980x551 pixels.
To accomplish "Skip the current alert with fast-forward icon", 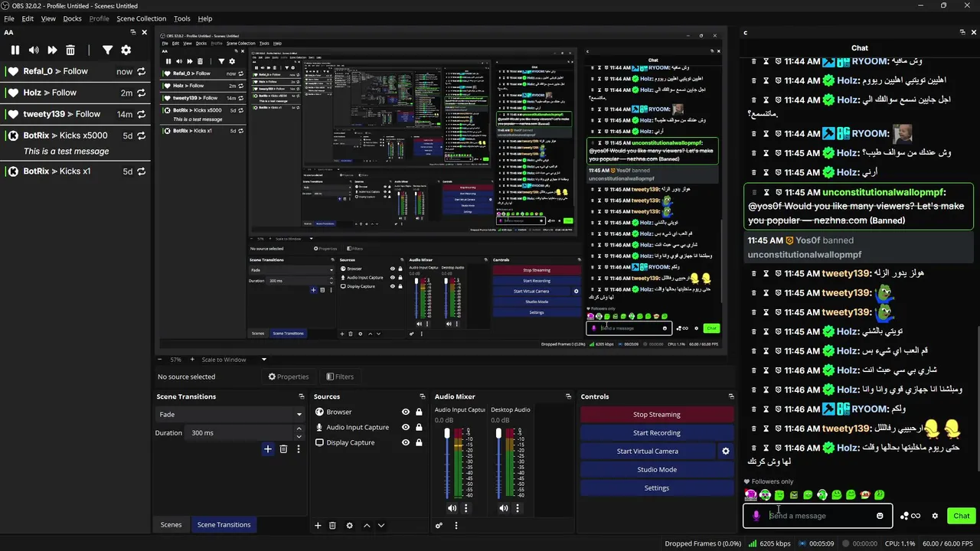I will 52,50.
